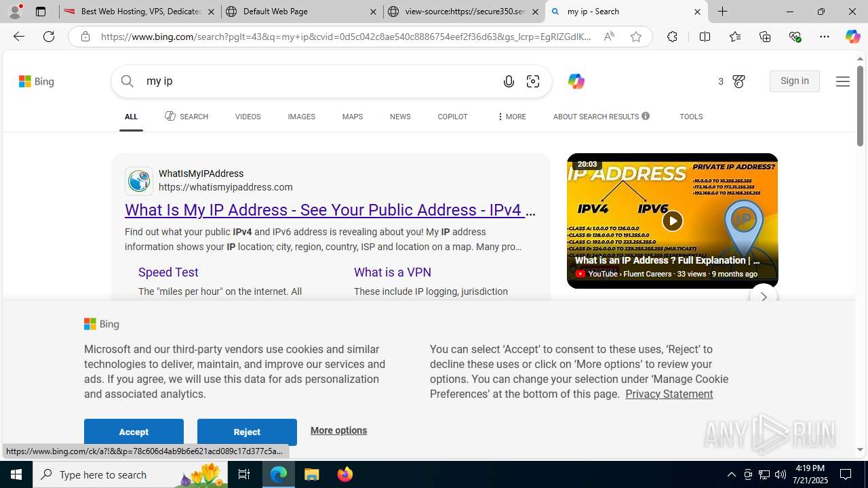This screenshot has width=868, height=488.
Task: Select the ALL results tab
Action: (x=131, y=117)
